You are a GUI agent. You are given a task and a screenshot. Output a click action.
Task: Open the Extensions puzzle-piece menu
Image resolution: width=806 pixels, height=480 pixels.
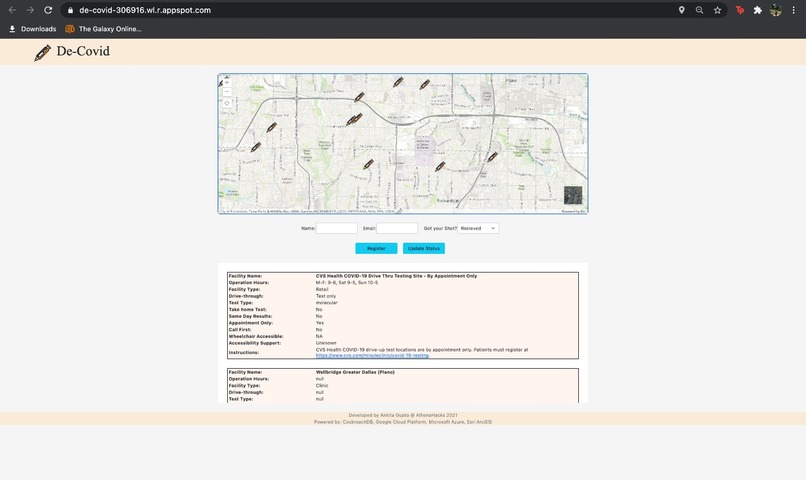758,10
